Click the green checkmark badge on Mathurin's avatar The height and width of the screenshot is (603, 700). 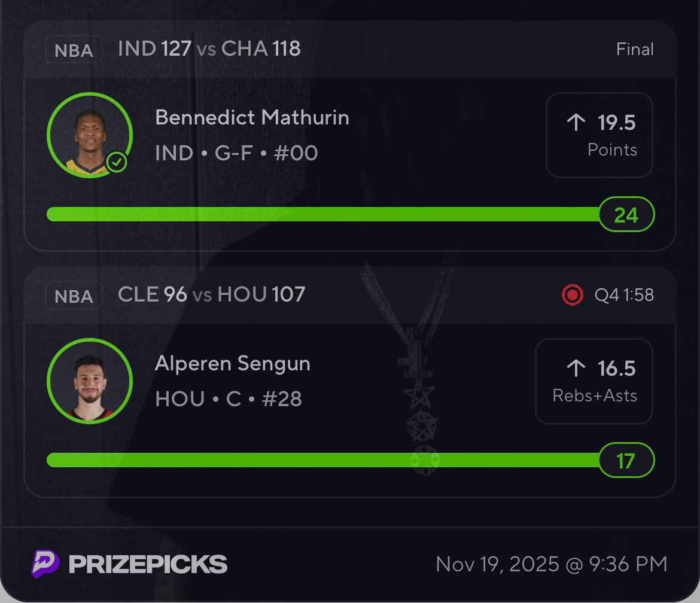[117, 162]
